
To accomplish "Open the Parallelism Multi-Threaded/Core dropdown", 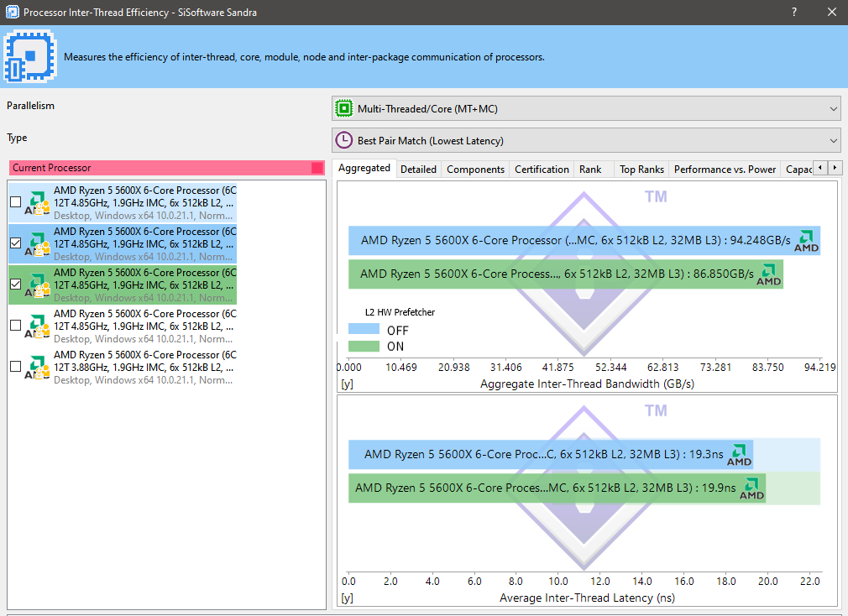I will tap(586, 108).
